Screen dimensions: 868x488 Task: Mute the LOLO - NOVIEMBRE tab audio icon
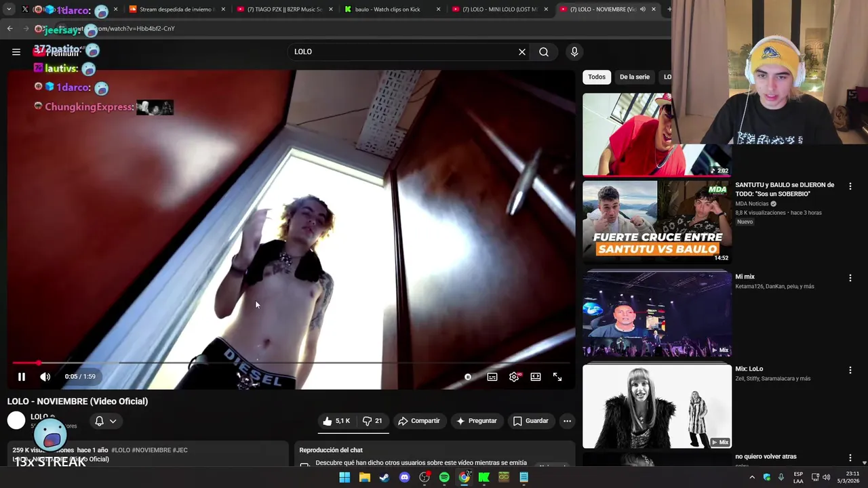[x=642, y=9]
